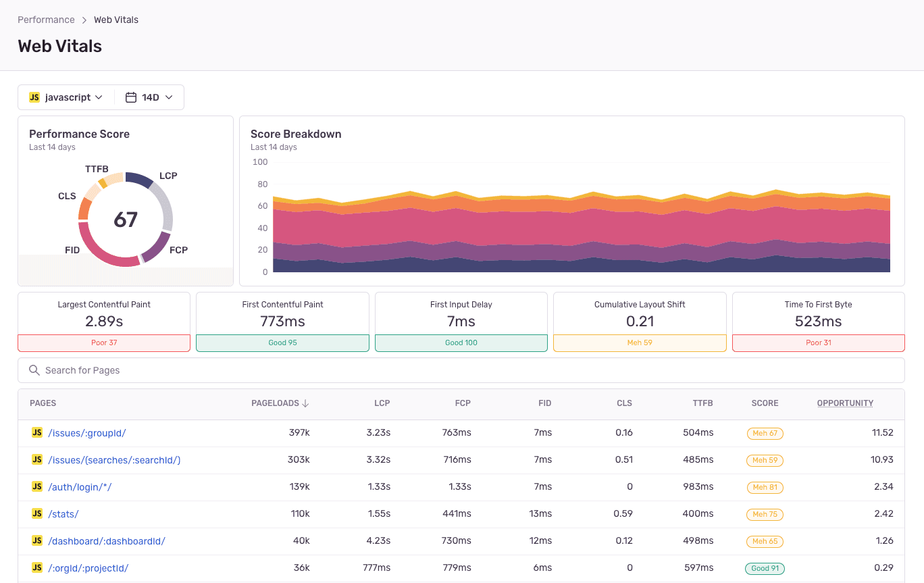Click the TTFB label on the score ring
This screenshot has height=583, width=924.
[97, 169]
